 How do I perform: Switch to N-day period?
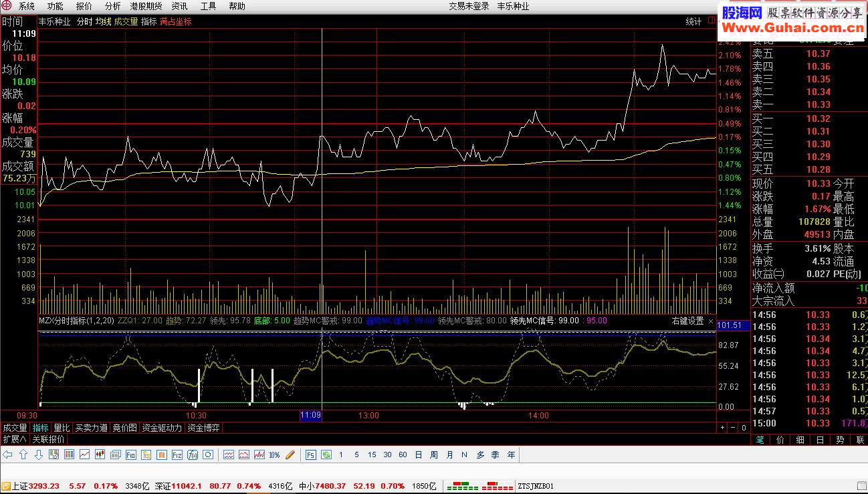pos(465,455)
